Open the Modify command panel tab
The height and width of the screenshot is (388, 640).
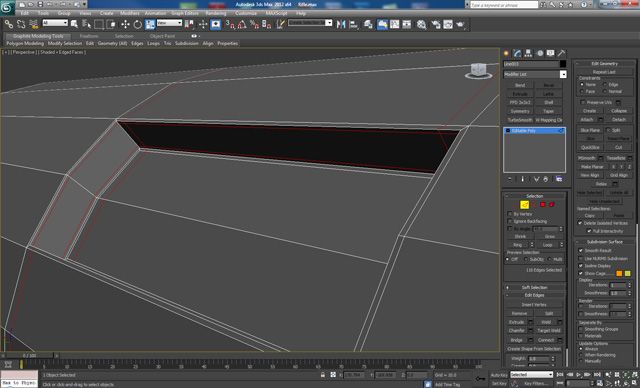tap(518, 53)
